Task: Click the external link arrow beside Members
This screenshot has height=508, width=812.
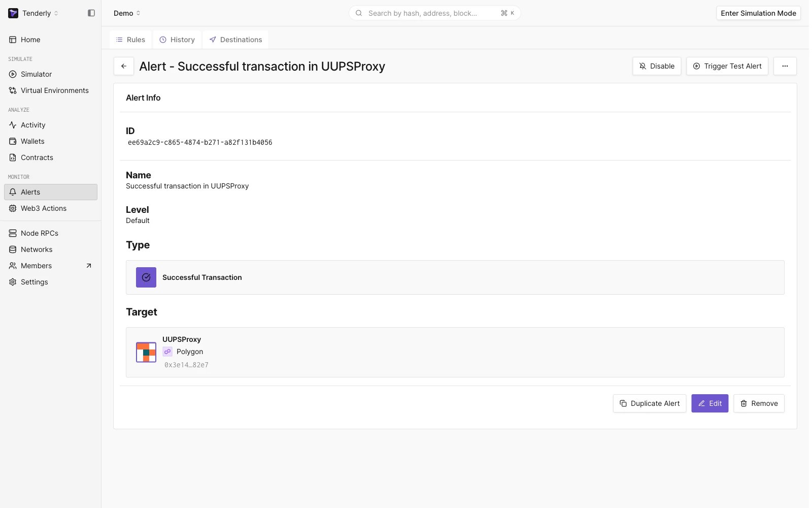Action: (89, 266)
